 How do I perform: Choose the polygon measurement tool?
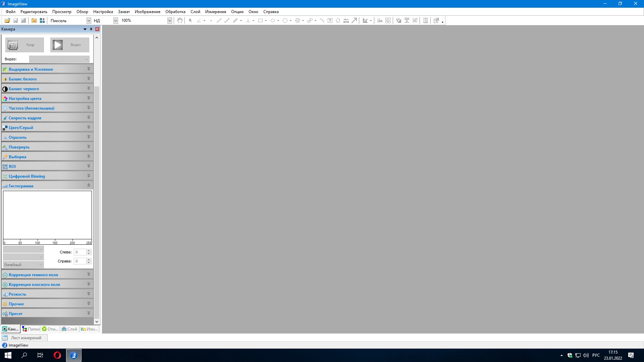338,21
